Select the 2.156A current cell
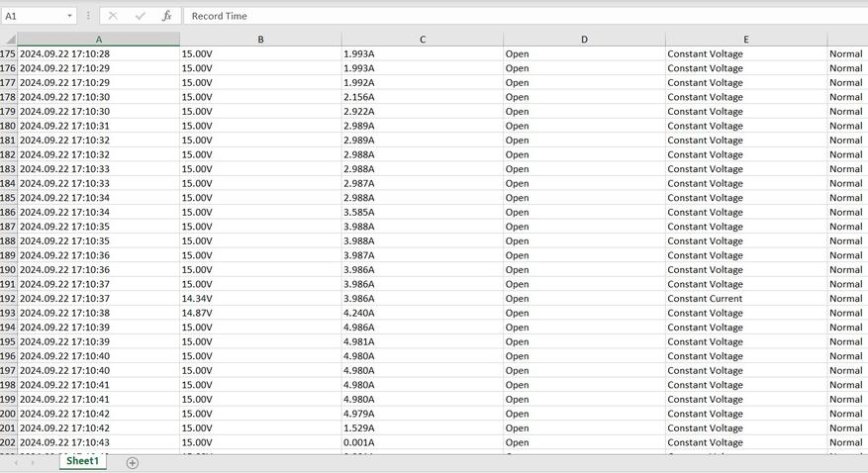Screen dimensions: 868x473 coord(423,97)
